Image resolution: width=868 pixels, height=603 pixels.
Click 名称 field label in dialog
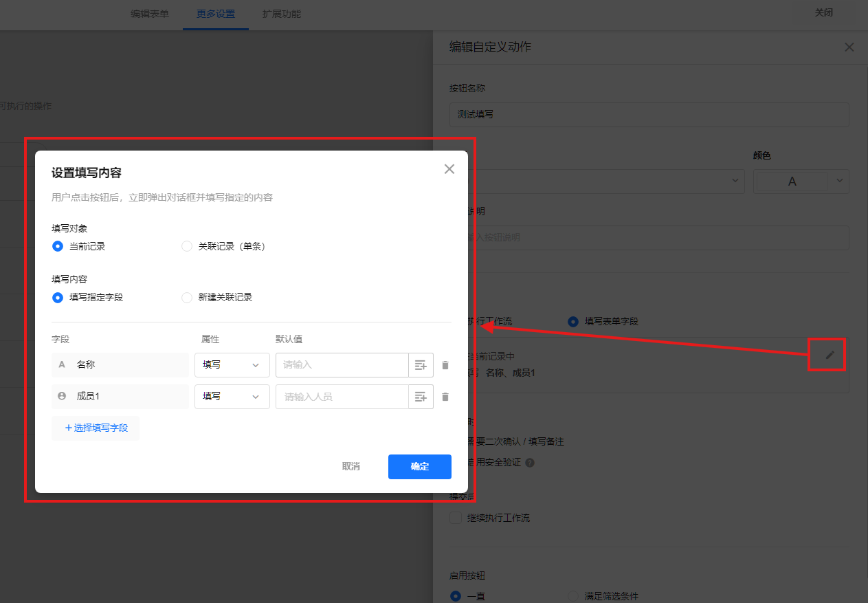click(120, 365)
